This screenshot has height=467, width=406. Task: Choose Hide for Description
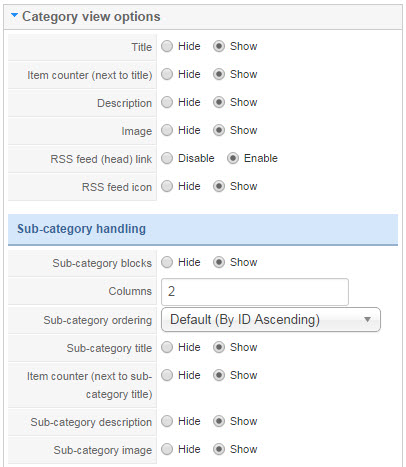click(x=167, y=102)
